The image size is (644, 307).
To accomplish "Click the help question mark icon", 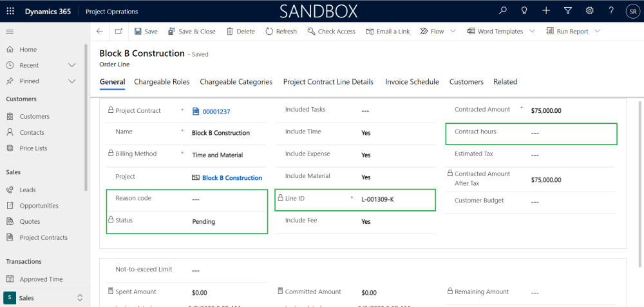I will click(x=612, y=11).
